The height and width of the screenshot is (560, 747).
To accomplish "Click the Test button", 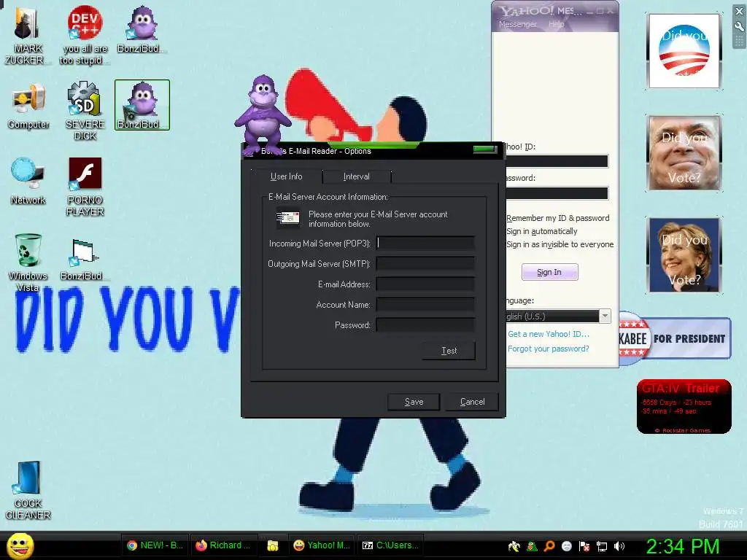I will [x=449, y=351].
